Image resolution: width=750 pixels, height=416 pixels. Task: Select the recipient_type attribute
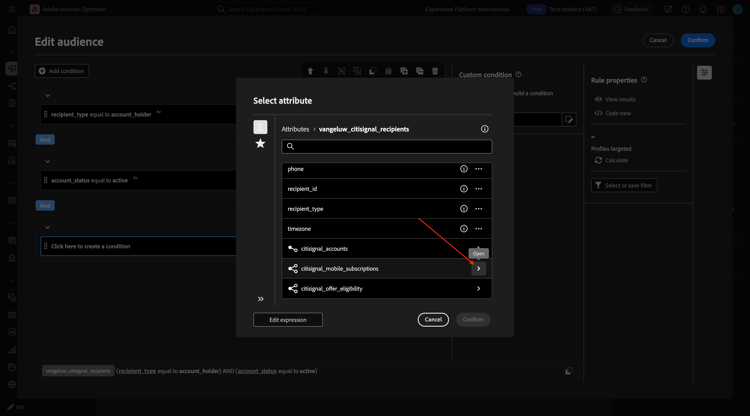(x=386, y=209)
